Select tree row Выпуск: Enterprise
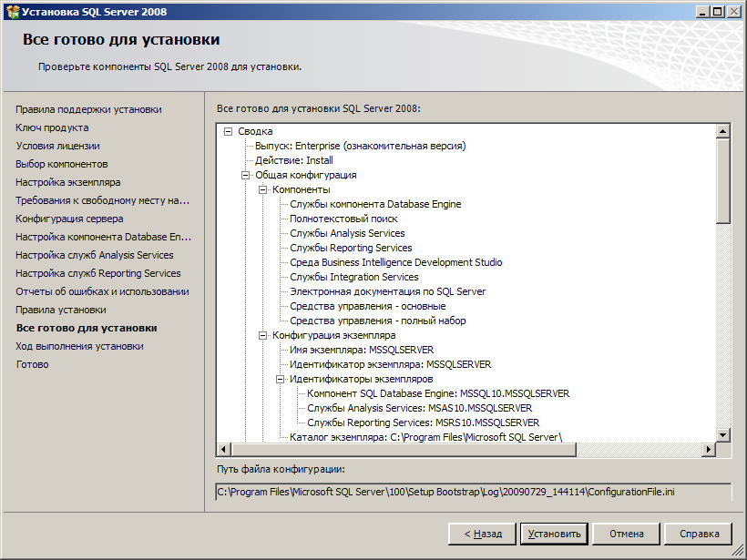 [360, 147]
